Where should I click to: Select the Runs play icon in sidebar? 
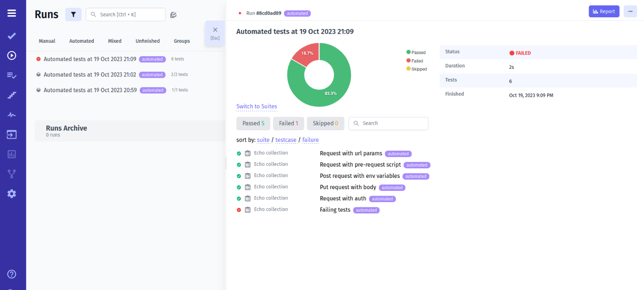(12, 55)
